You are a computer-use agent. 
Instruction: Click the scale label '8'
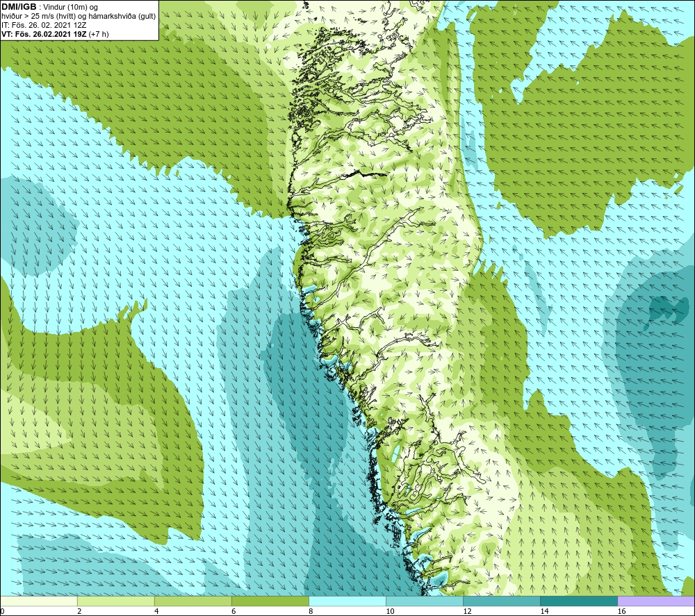click(311, 612)
